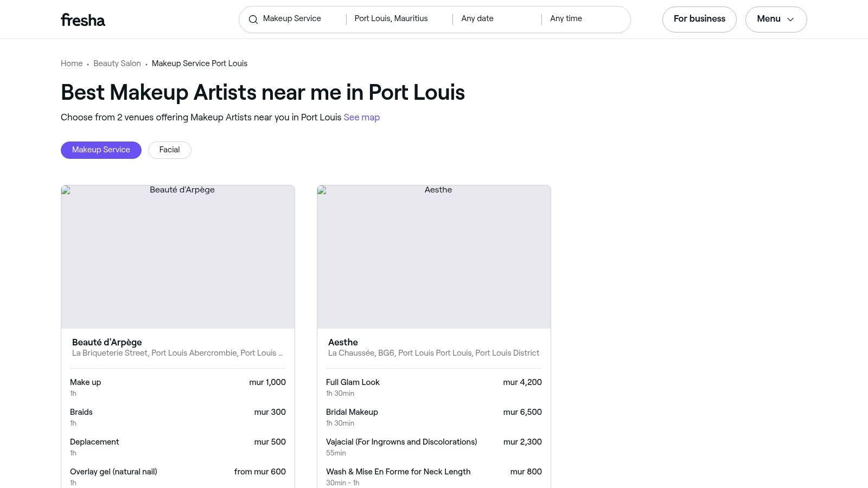Click the Makeup Service Port Louis breadcrumb
The width and height of the screenshot is (868, 488).
tap(200, 63)
